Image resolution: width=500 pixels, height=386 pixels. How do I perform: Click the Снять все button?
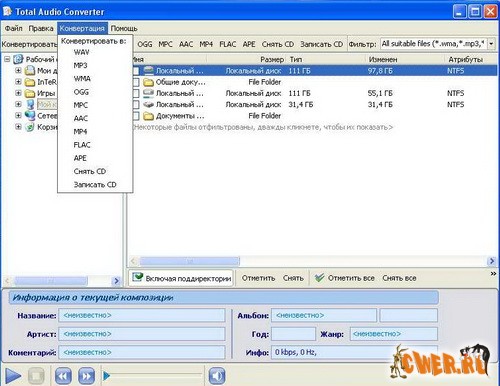click(399, 278)
